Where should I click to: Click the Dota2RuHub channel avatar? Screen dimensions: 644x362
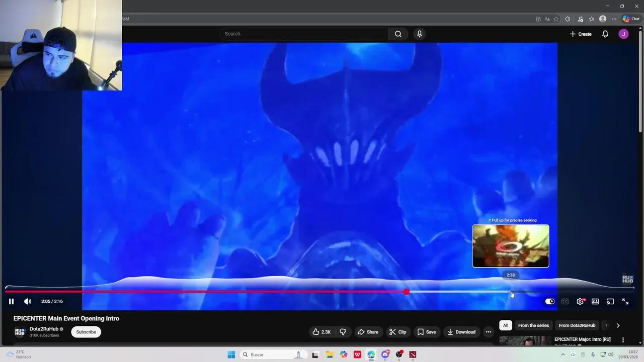tap(20, 332)
